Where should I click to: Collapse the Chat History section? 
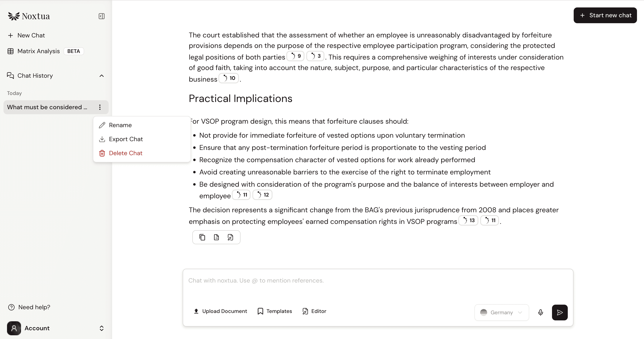[x=101, y=76]
